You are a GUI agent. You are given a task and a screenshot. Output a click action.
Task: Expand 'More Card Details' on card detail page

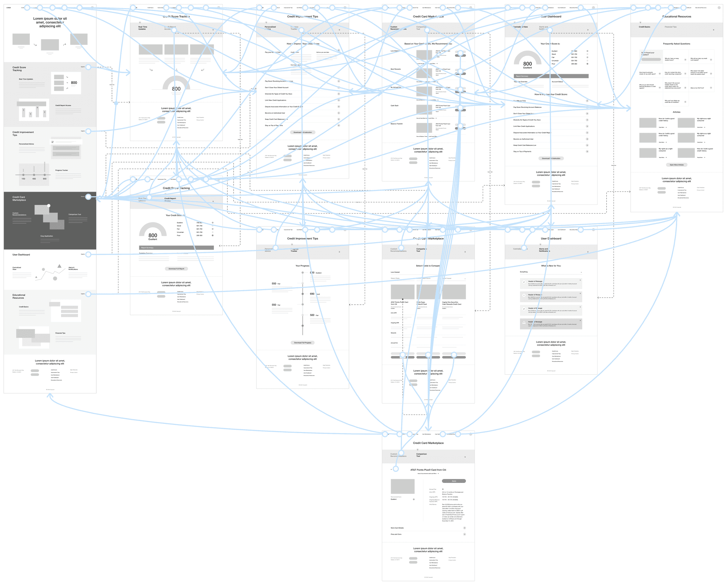tap(428, 528)
